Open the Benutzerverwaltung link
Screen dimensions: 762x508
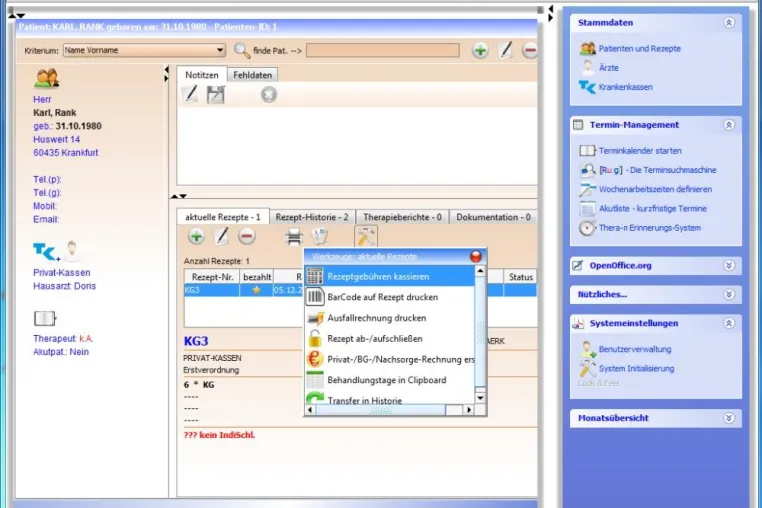click(x=635, y=349)
